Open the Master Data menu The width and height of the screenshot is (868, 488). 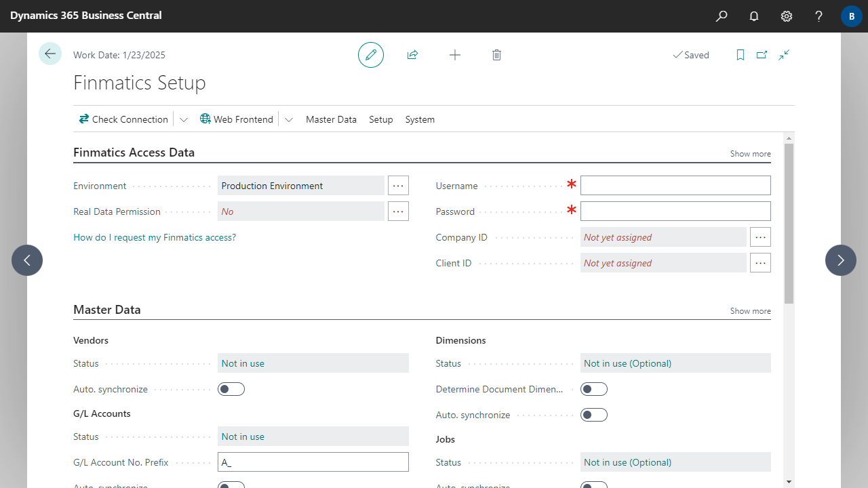pyautogui.click(x=331, y=119)
